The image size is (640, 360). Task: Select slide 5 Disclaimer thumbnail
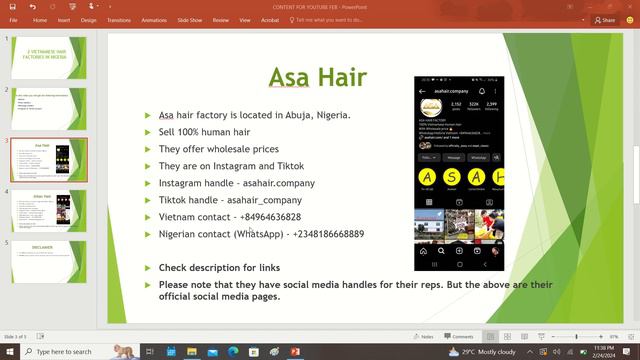[49, 262]
